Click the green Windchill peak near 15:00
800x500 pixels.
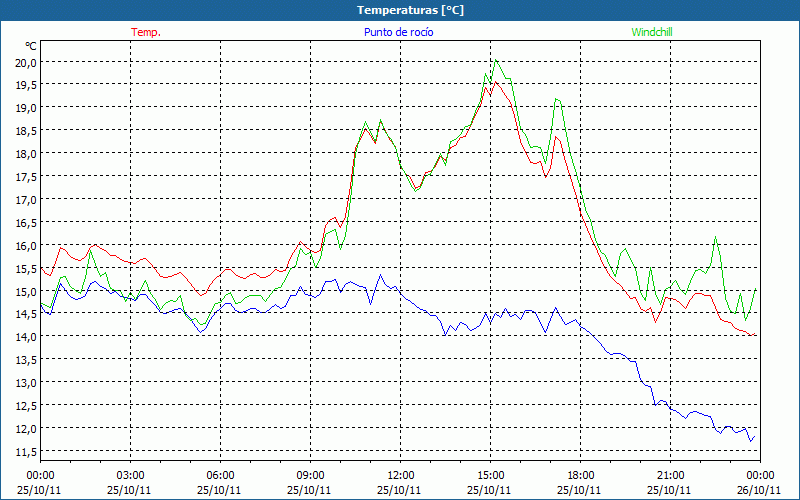tap(495, 60)
